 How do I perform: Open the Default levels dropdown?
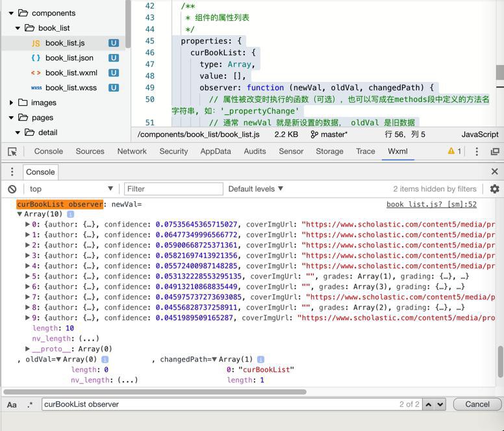(255, 189)
